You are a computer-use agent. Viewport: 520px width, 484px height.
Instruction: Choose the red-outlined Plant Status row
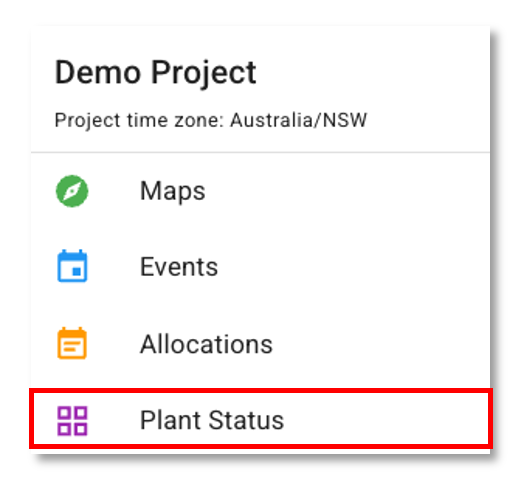tap(261, 419)
